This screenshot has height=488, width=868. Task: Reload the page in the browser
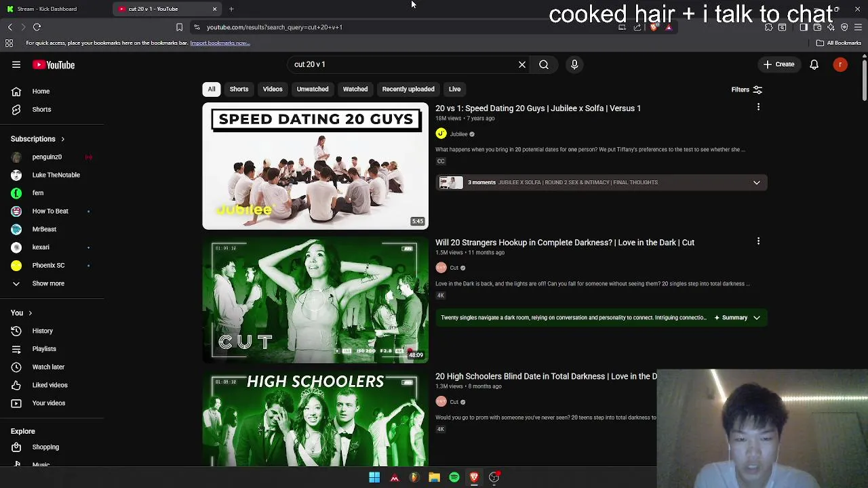click(x=37, y=27)
